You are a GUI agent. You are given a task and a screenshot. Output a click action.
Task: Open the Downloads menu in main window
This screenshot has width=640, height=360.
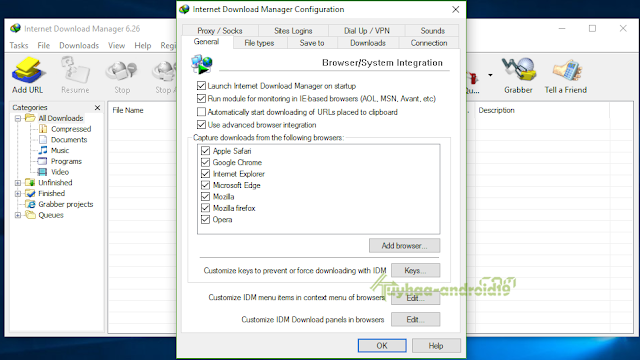pos(79,45)
